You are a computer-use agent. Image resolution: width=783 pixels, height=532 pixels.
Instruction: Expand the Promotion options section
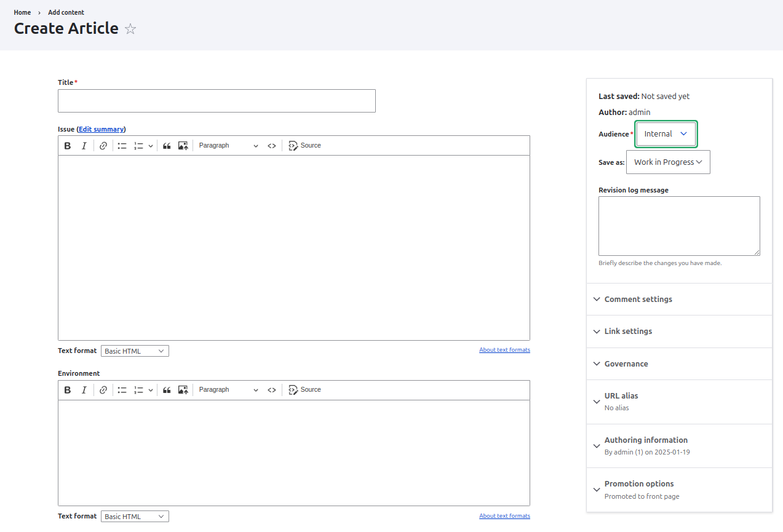pyautogui.click(x=679, y=490)
